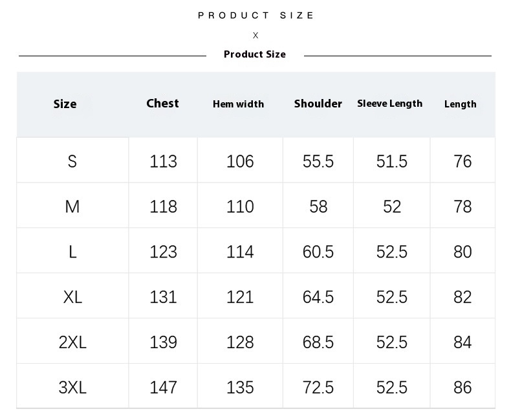Click the PRODUCT SIZE top heading

coord(255,16)
